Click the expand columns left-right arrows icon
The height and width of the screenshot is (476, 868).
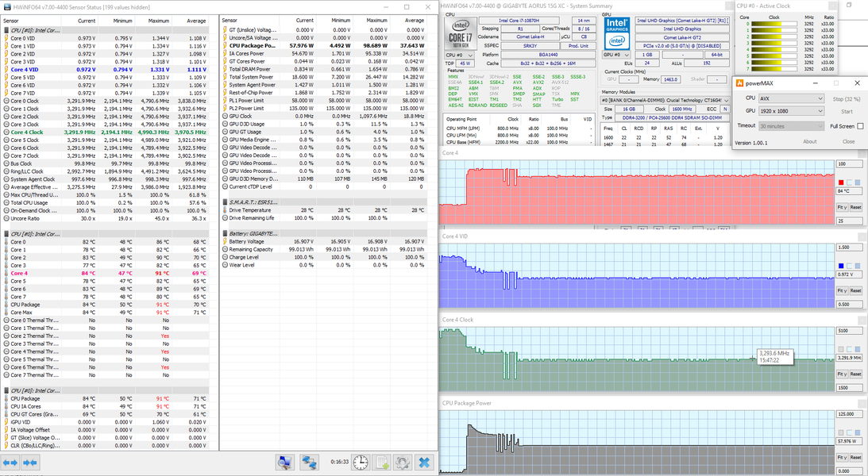click(x=10, y=462)
